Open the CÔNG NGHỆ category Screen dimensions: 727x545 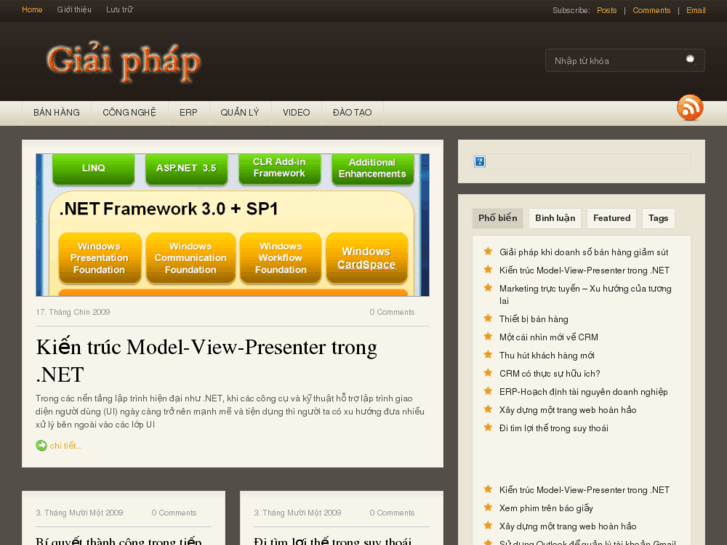point(129,113)
